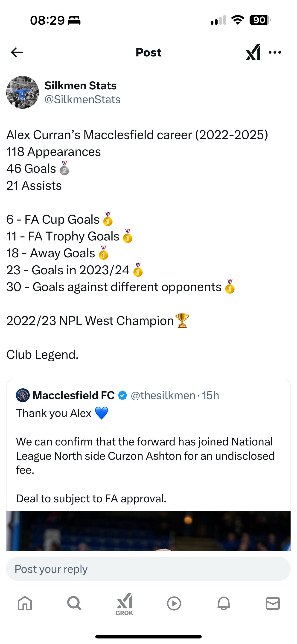The height and width of the screenshot is (644, 297).
Task: Tap the @SilkmenStats handle
Action: pyautogui.click(x=82, y=100)
